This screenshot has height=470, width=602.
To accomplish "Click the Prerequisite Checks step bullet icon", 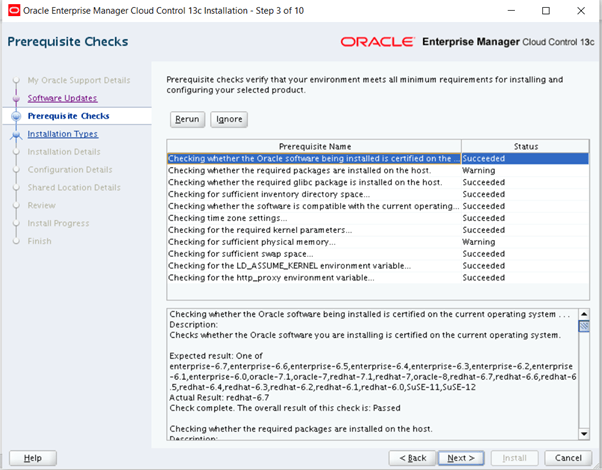I will click(16, 116).
